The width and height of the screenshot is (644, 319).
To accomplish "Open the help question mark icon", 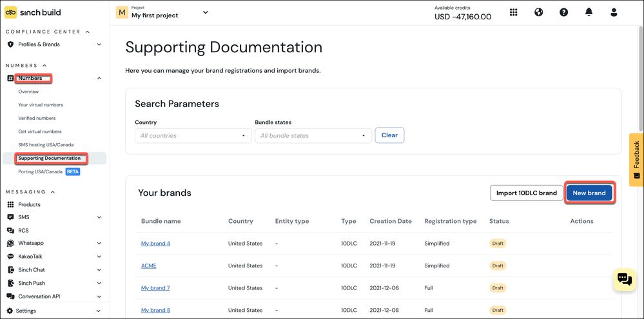I will point(564,12).
